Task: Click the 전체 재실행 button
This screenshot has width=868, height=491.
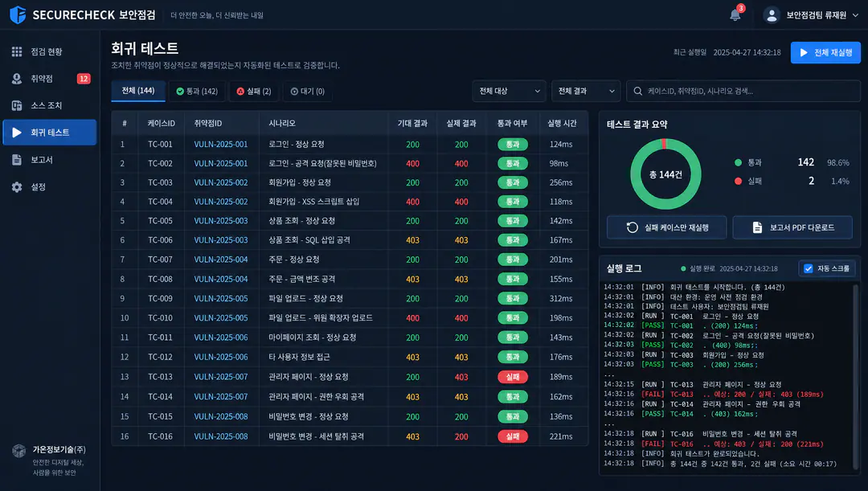Action: pyautogui.click(x=825, y=52)
